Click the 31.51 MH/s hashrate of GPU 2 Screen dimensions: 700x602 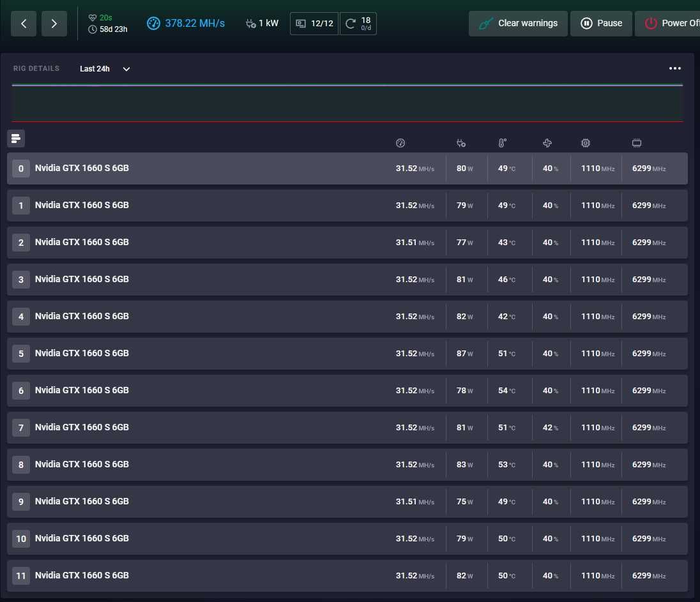(415, 243)
